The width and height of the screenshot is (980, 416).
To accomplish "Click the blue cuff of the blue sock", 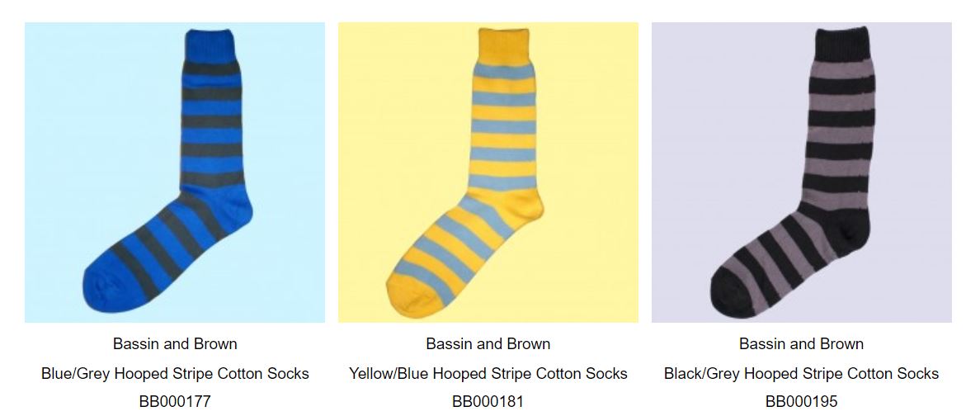I will click(210, 44).
